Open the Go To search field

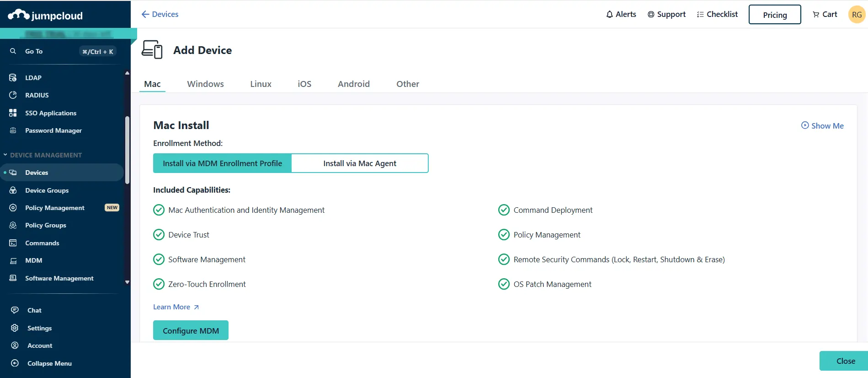tap(63, 51)
